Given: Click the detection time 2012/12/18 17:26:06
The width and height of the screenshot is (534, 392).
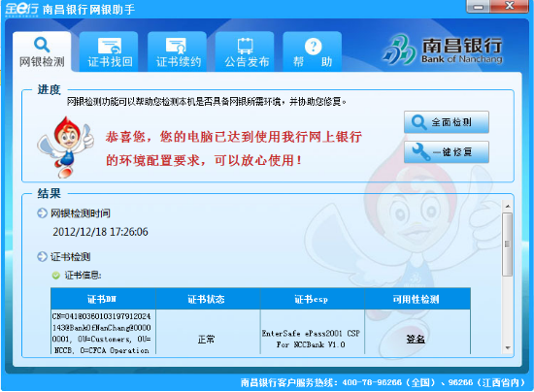Looking at the screenshot, I should tap(100, 232).
